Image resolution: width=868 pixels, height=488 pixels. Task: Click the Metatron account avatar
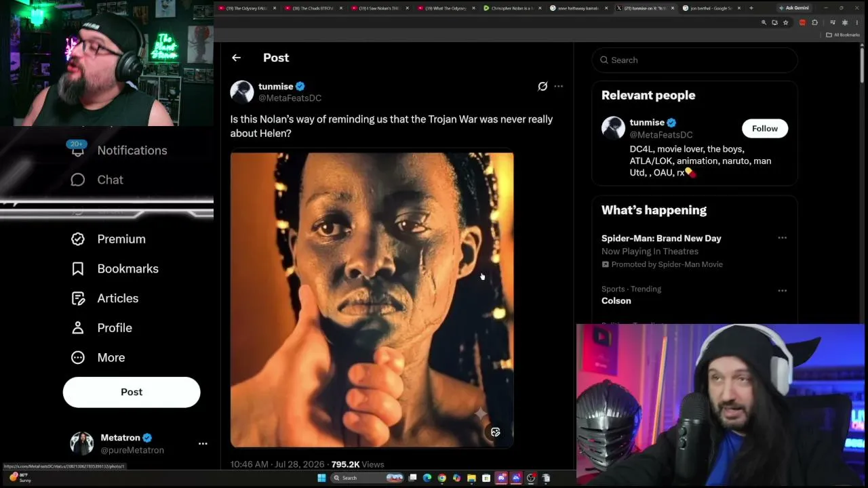coord(82,443)
